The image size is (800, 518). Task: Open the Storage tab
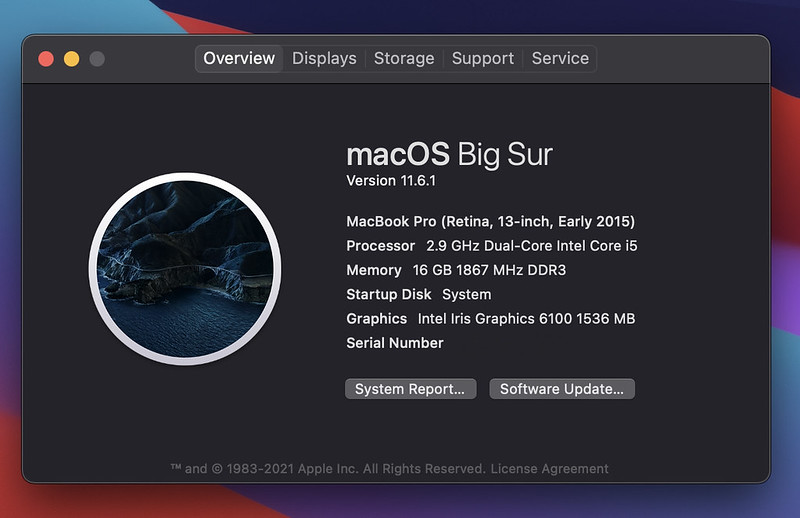coord(404,59)
